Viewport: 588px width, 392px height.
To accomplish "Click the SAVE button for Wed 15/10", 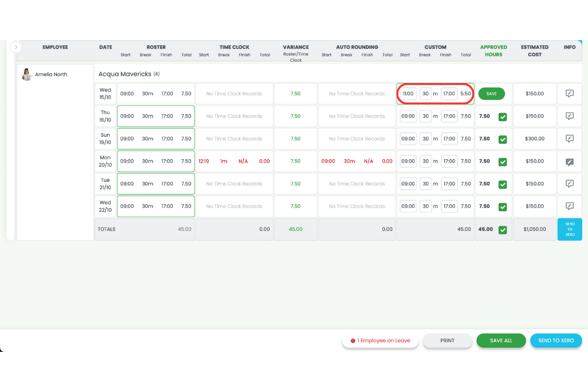I will click(x=491, y=94).
